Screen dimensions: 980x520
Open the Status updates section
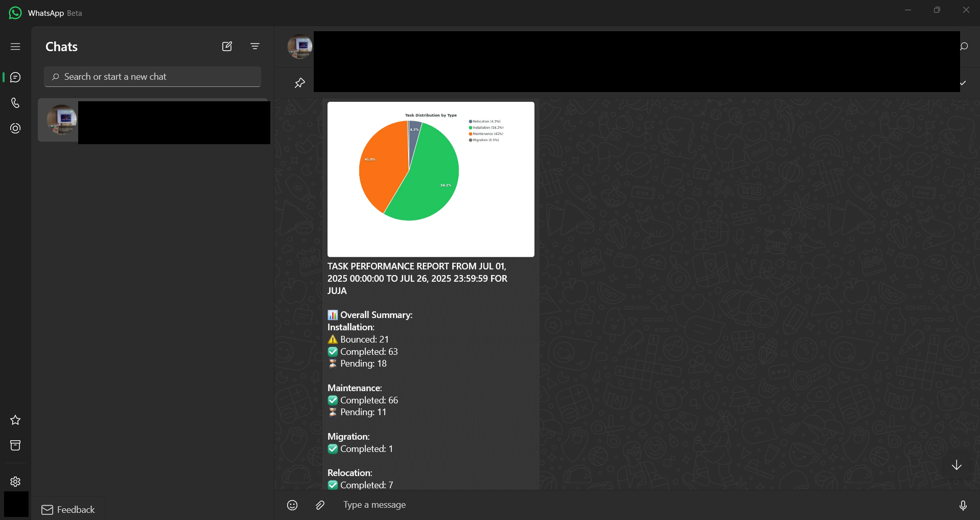[15, 128]
